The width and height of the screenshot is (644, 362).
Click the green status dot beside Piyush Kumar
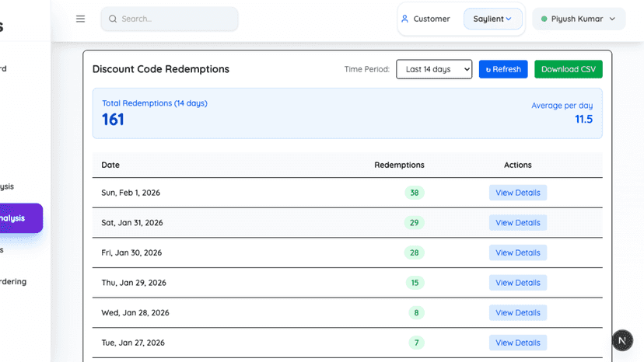[544, 19]
